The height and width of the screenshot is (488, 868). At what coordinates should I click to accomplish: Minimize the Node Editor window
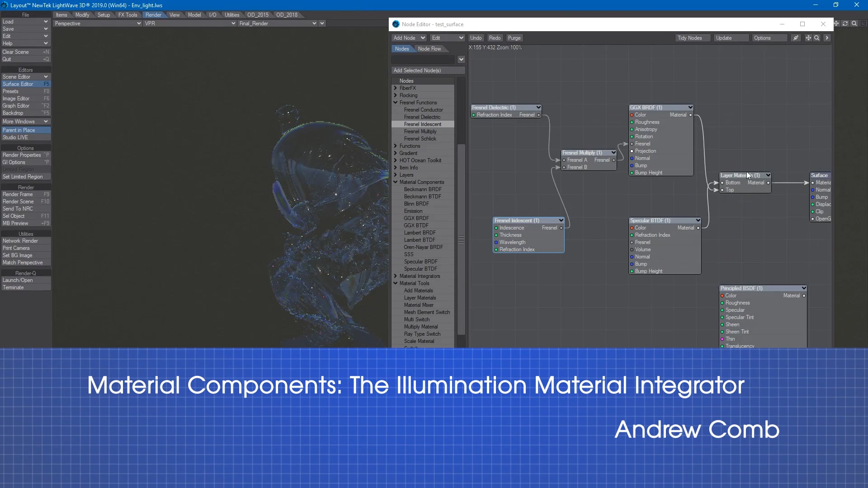point(782,24)
